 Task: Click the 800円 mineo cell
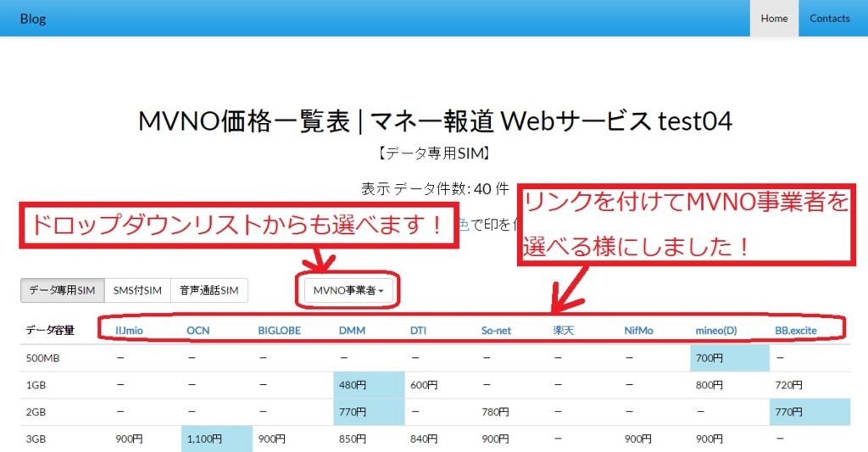tap(709, 385)
